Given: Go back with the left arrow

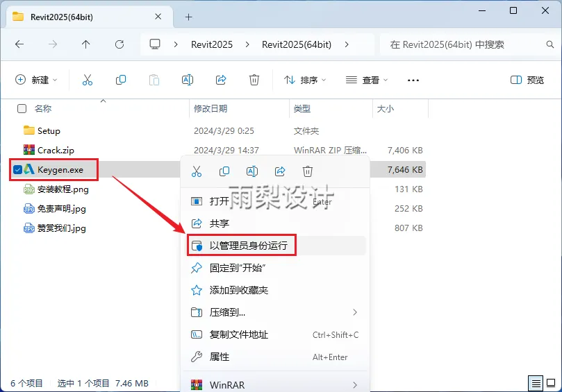Looking at the screenshot, I should click(x=19, y=44).
